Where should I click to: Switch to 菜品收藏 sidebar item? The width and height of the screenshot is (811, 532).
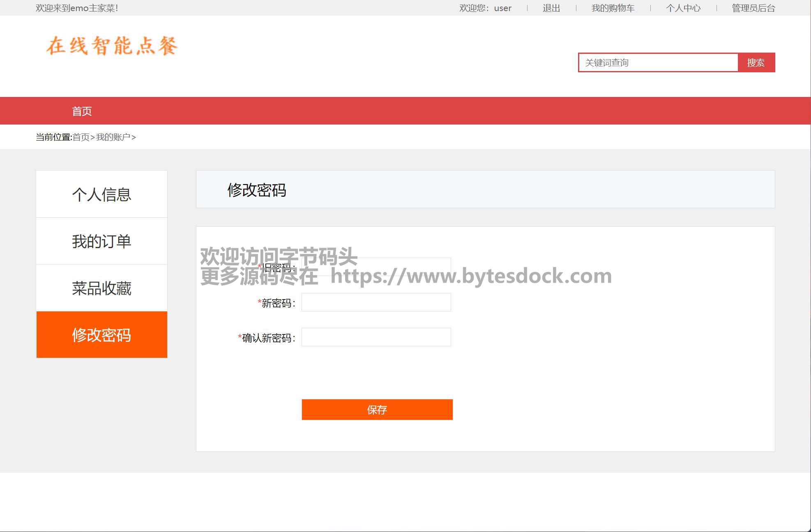[x=101, y=288]
